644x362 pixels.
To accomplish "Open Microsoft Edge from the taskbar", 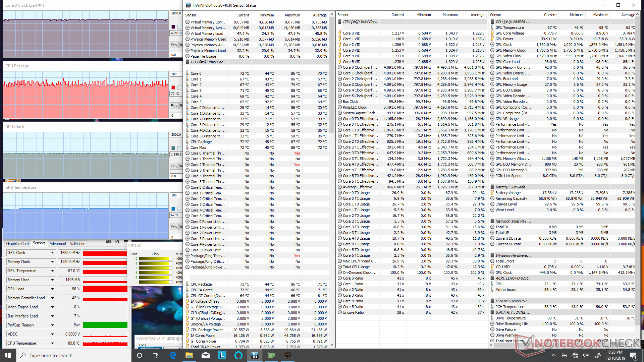I will tap(173, 355).
